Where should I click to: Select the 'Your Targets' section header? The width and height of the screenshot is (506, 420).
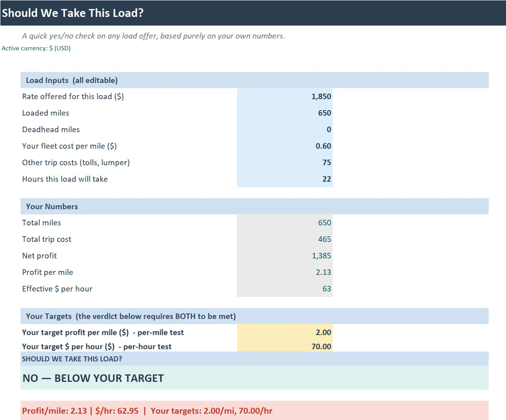click(x=255, y=316)
